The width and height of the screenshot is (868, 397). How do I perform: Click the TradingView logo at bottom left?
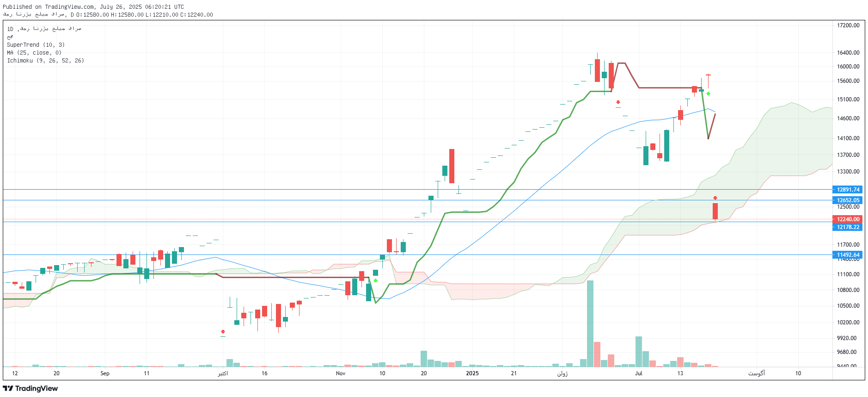click(31, 388)
